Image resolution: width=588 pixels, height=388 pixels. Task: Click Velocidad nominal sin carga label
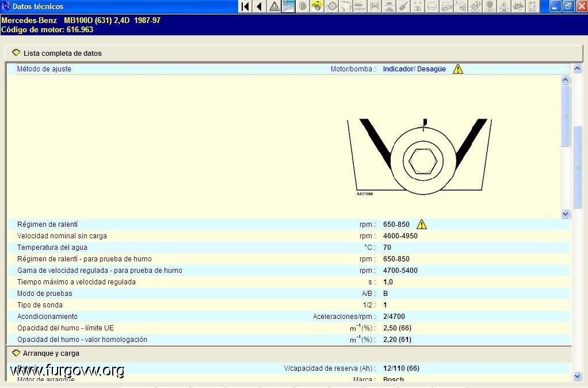click(62, 235)
